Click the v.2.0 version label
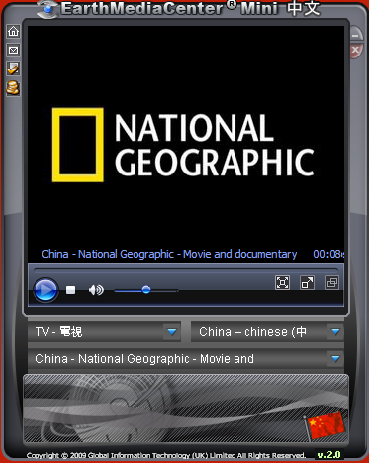The width and height of the screenshot is (369, 463). (329, 455)
